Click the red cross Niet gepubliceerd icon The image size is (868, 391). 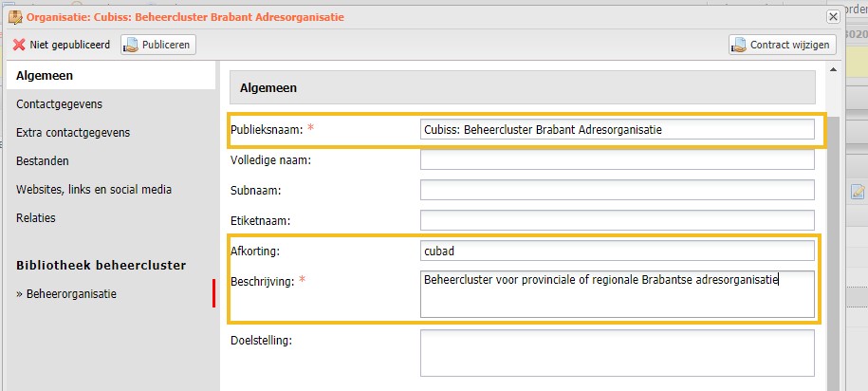click(x=19, y=45)
